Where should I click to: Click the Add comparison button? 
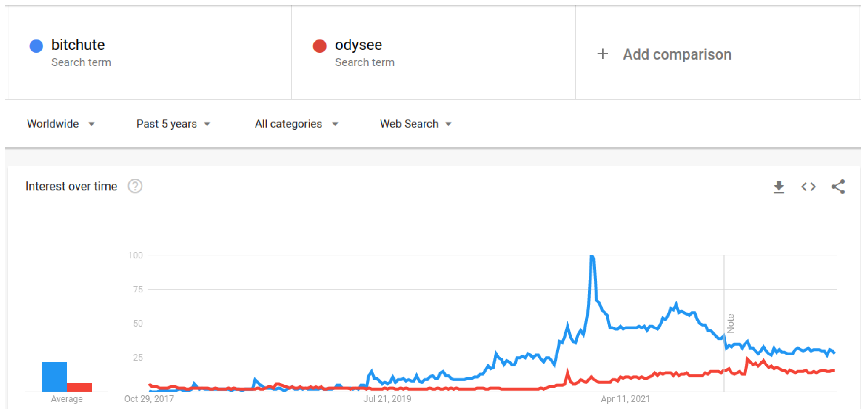click(676, 55)
